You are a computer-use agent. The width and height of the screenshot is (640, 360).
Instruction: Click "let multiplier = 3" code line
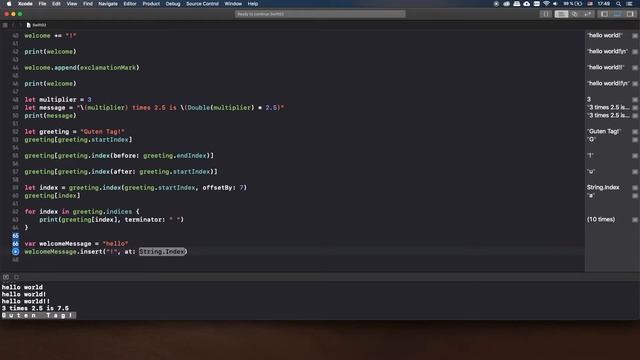point(58,100)
